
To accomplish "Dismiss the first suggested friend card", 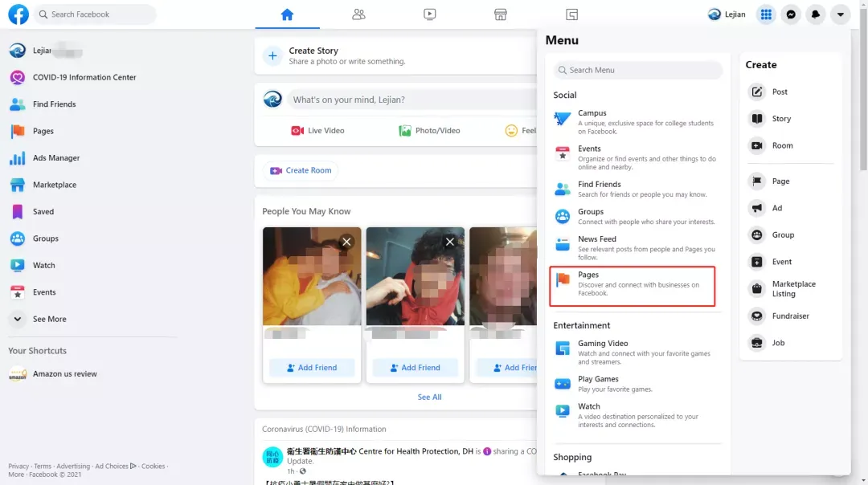I will tap(346, 242).
